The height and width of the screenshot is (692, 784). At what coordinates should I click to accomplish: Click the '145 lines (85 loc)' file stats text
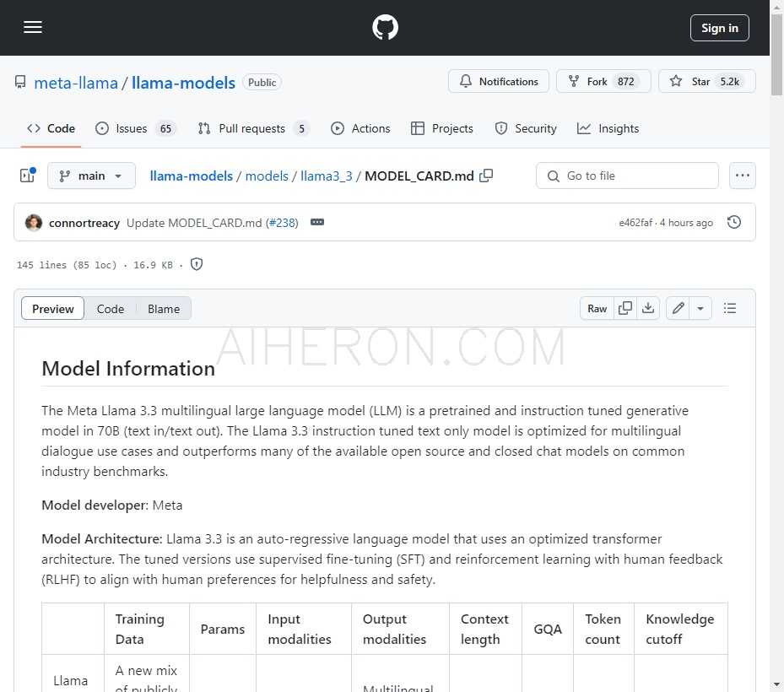(67, 265)
